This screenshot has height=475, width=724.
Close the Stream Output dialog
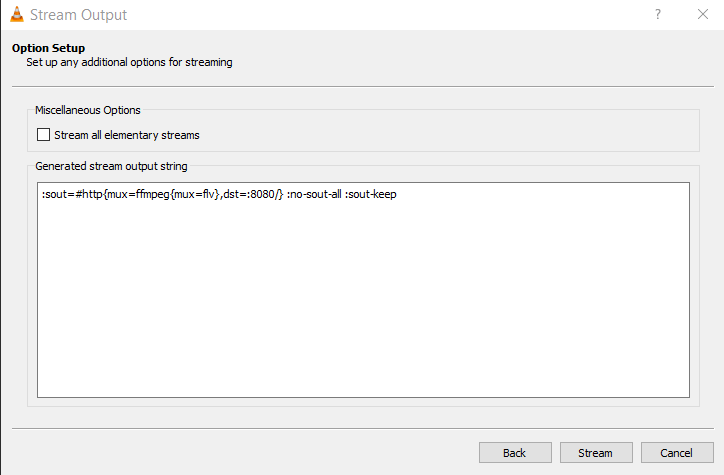703,14
